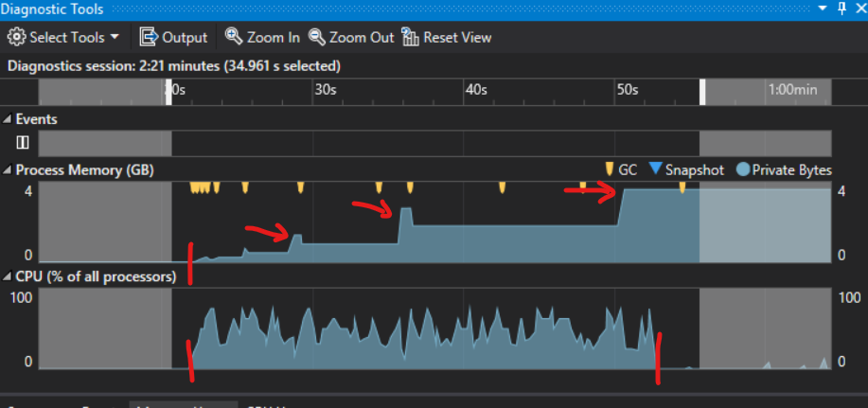Viewport: 868px width, 408px height.
Task: Click the GC legend marker icon
Action: pyautogui.click(x=610, y=169)
